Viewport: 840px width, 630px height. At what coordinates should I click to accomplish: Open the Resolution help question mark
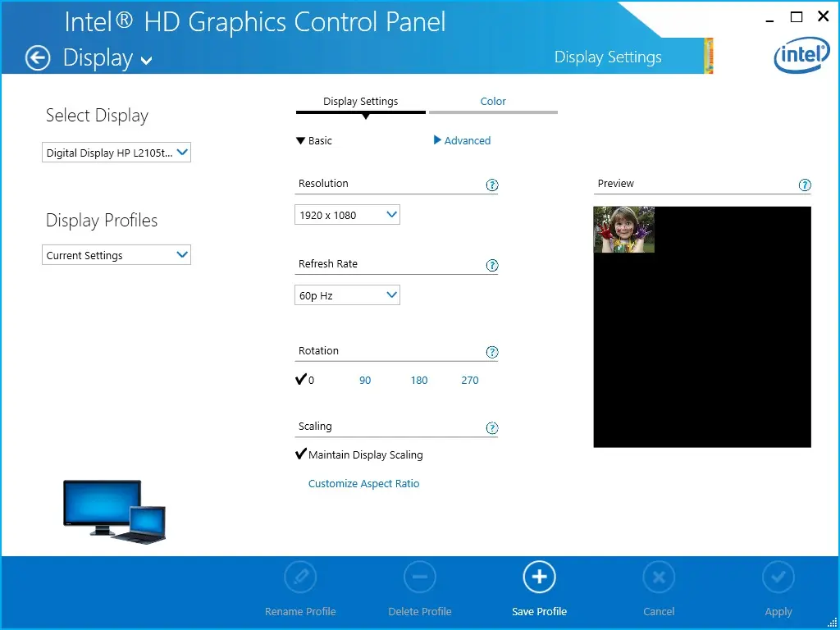(x=492, y=185)
